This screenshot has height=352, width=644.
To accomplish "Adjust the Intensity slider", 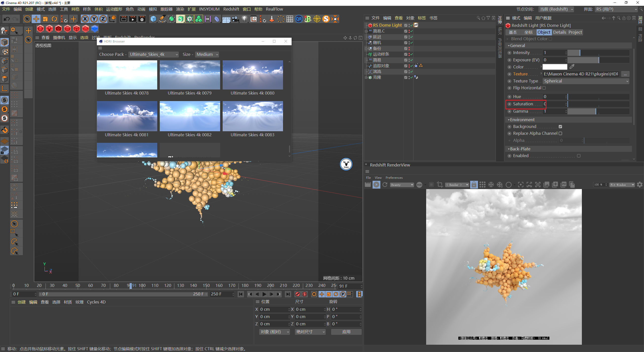I will click(x=598, y=53).
